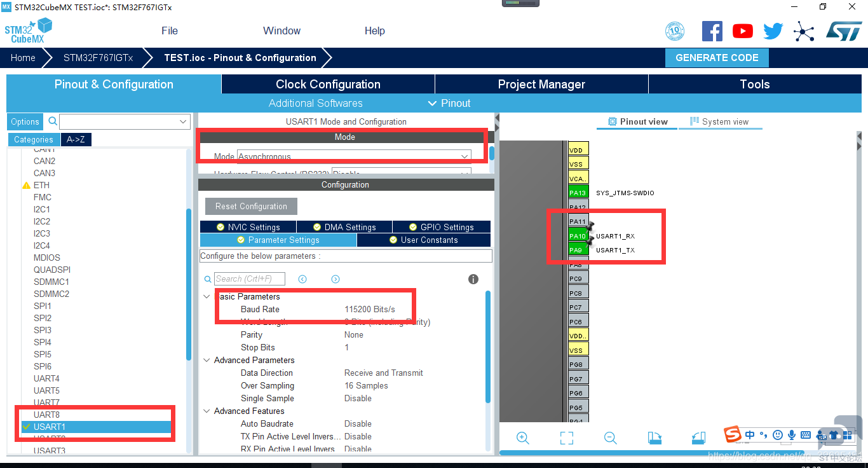Open the Help menu
The width and height of the screenshot is (868, 468).
point(375,31)
